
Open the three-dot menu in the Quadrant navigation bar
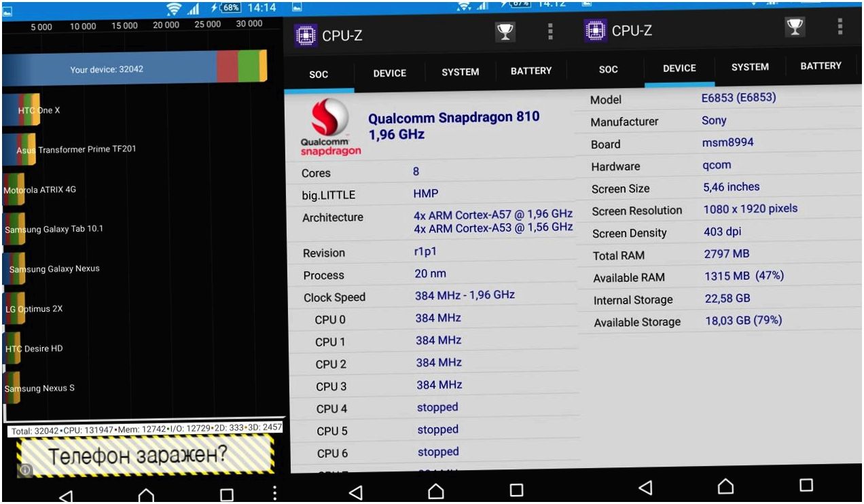[274, 494]
